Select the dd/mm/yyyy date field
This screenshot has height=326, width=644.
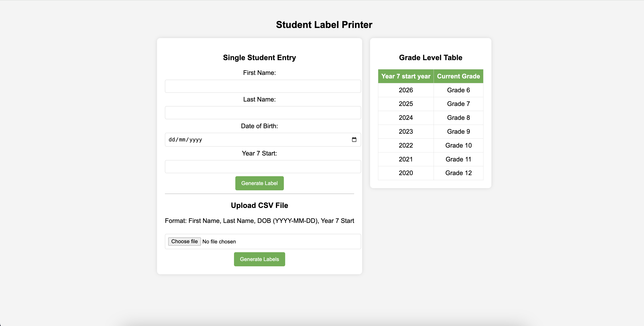[x=263, y=139]
